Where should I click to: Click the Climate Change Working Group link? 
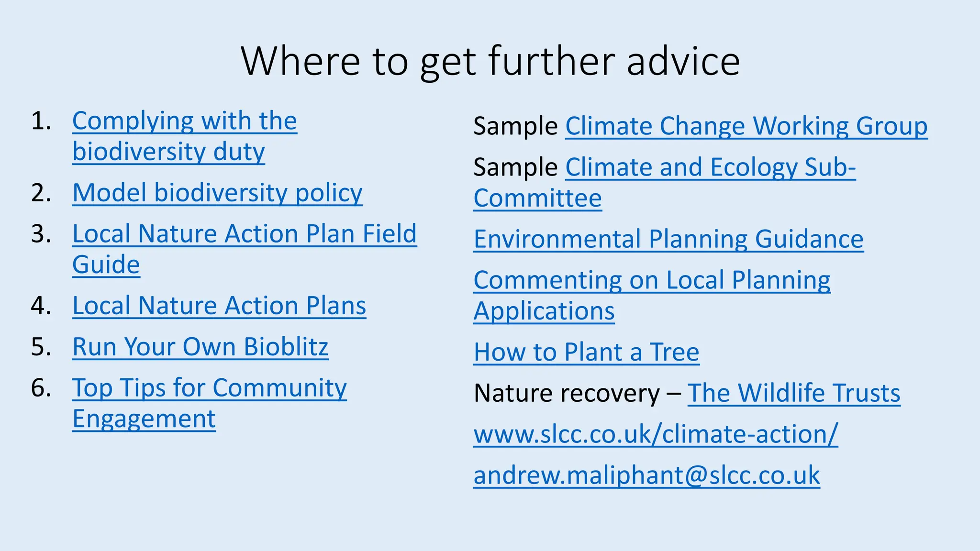(746, 127)
